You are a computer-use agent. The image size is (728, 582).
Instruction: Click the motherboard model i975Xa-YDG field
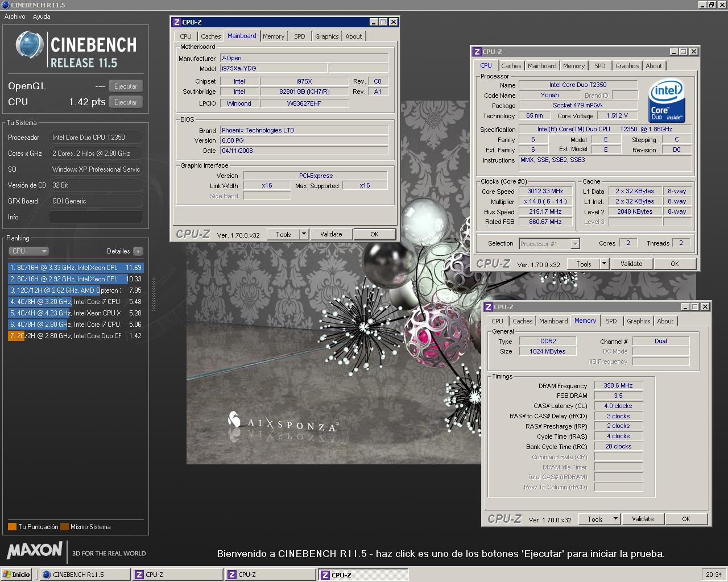tap(274, 68)
